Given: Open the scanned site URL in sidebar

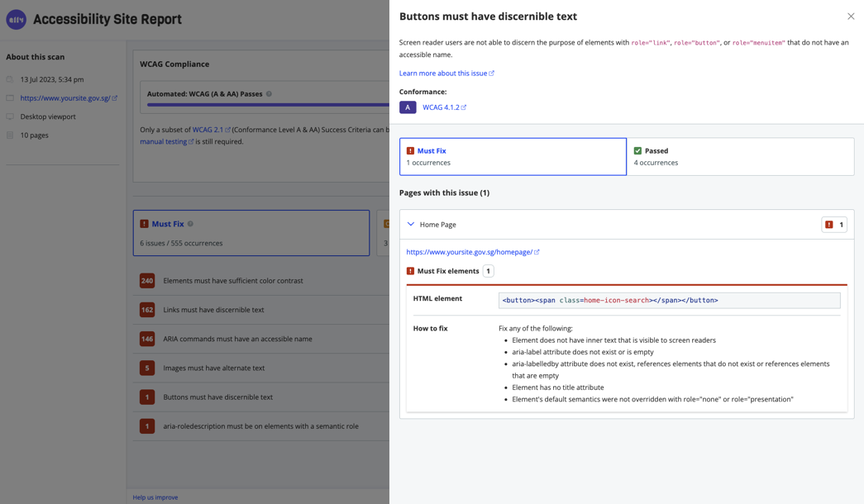Looking at the screenshot, I should coord(69,98).
